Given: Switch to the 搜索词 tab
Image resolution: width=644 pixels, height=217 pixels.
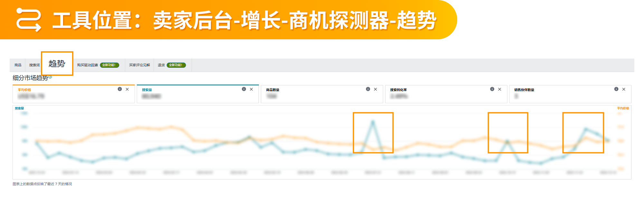Looking at the screenshot, I should [x=34, y=65].
